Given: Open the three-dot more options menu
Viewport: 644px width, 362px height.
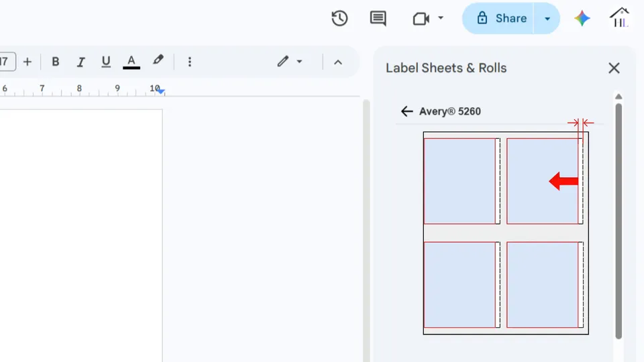Looking at the screenshot, I should (x=189, y=62).
